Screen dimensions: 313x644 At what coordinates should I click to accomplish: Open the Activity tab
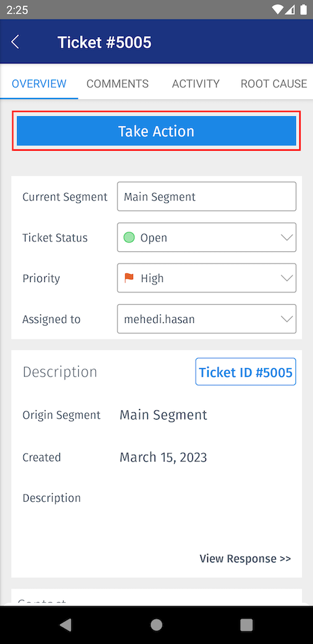click(x=196, y=84)
